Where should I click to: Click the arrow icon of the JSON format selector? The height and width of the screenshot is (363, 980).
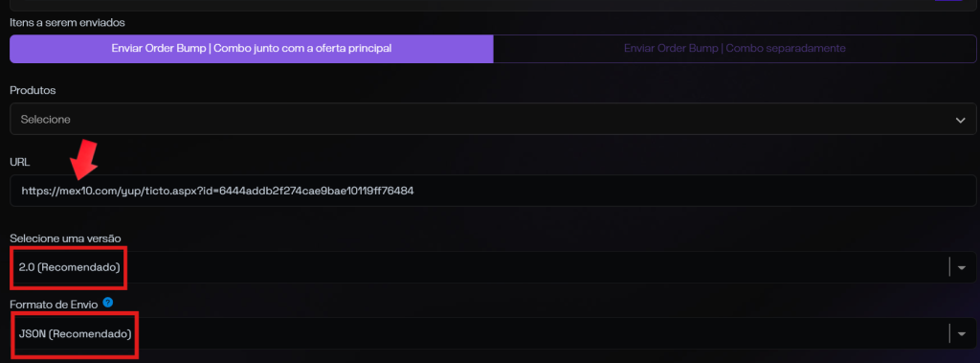click(962, 334)
